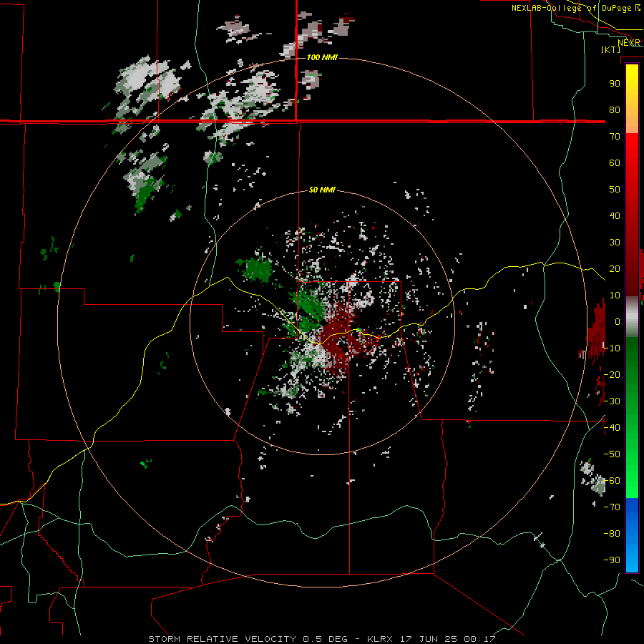Click the -60 scale value
This screenshot has height=644, width=644.
tap(612, 481)
